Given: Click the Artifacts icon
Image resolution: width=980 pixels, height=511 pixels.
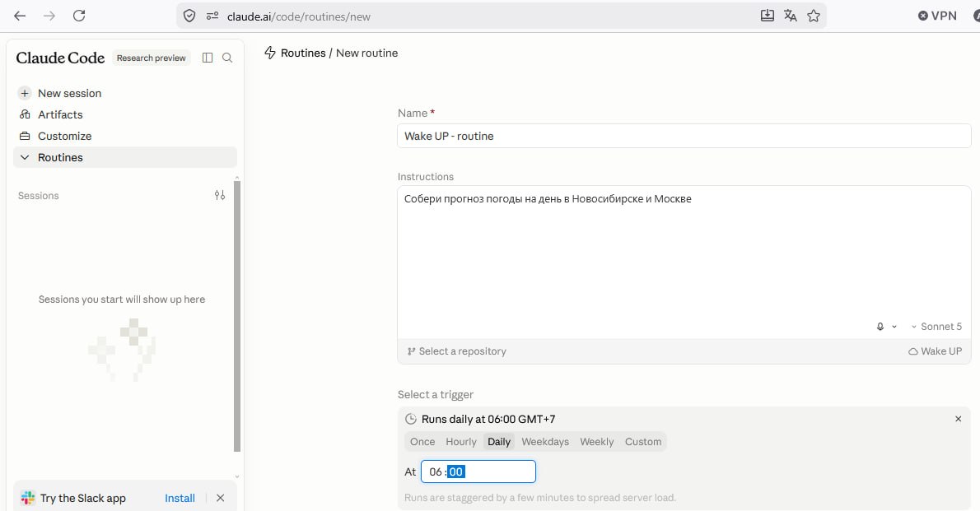Looking at the screenshot, I should pos(25,114).
